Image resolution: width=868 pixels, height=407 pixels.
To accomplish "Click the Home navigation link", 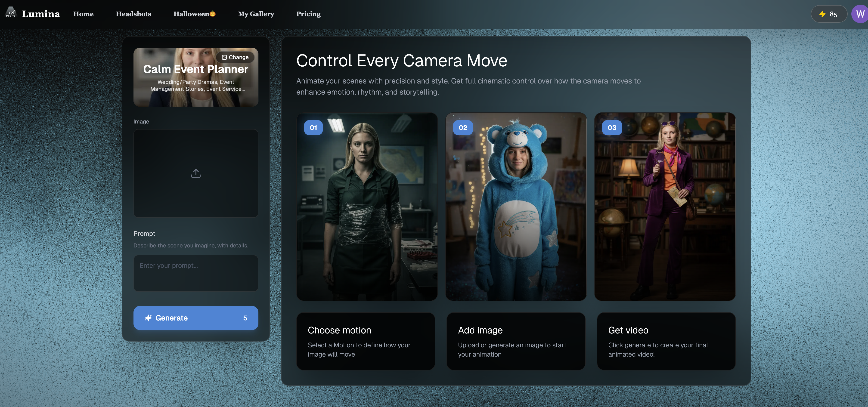I will (83, 14).
